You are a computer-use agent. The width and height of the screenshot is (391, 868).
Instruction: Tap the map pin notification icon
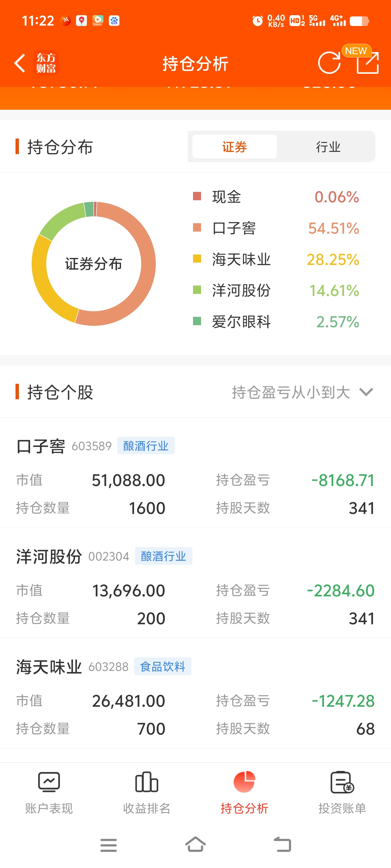pyautogui.click(x=81, y=21)
